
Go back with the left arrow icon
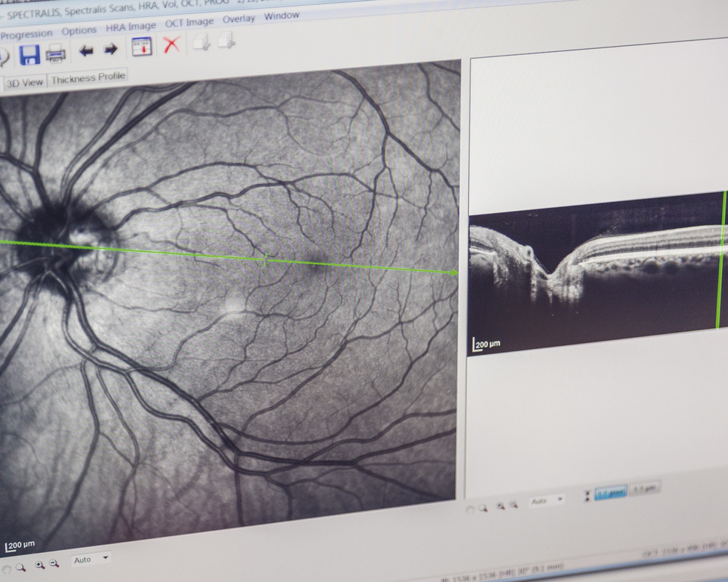click(x=86, y=50)
